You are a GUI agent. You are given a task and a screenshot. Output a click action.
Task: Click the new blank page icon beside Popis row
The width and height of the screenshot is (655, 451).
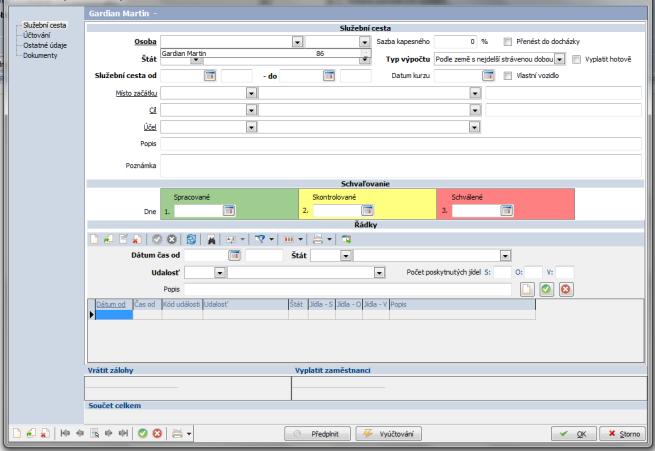tap(527, 289)
